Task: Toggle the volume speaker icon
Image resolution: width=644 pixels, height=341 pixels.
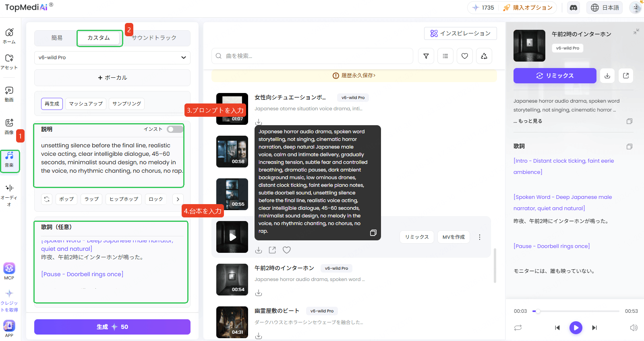Action: 634,328
